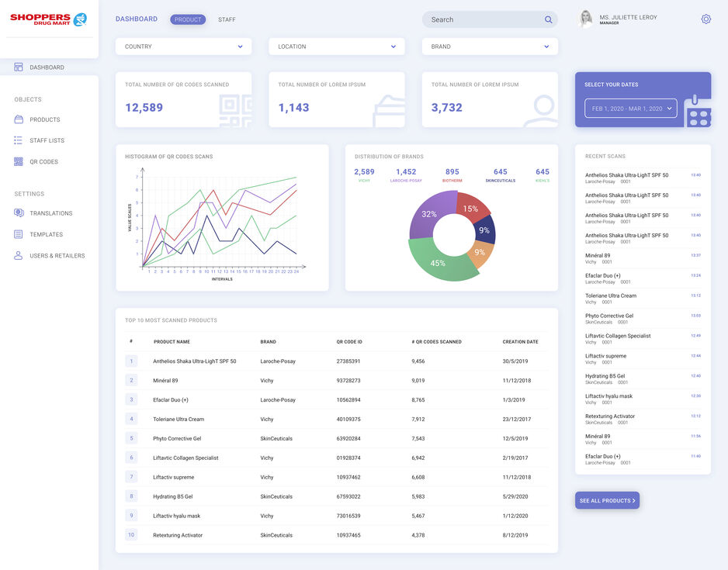Click the 645 SkinCeuticals brand count
Image resolution: width=728 pixels, height=570 pixels.
500,171
